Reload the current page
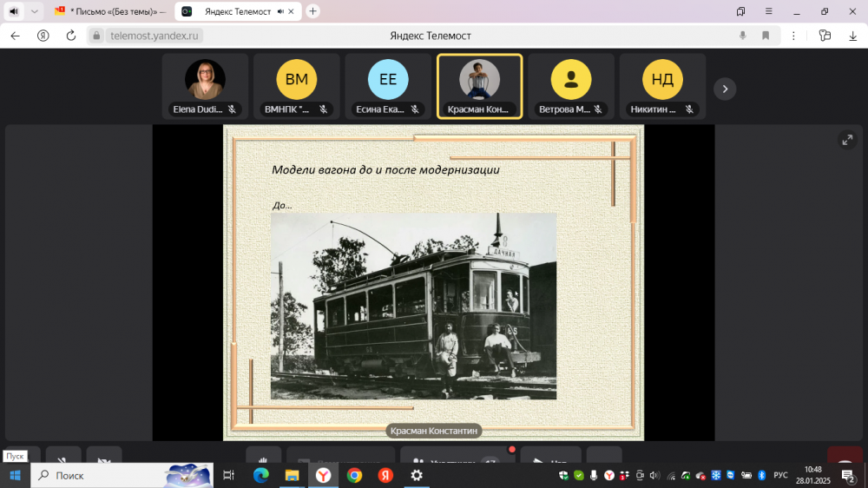The width and height of the screenshot is (868, 488). click(x=71, y=36)
